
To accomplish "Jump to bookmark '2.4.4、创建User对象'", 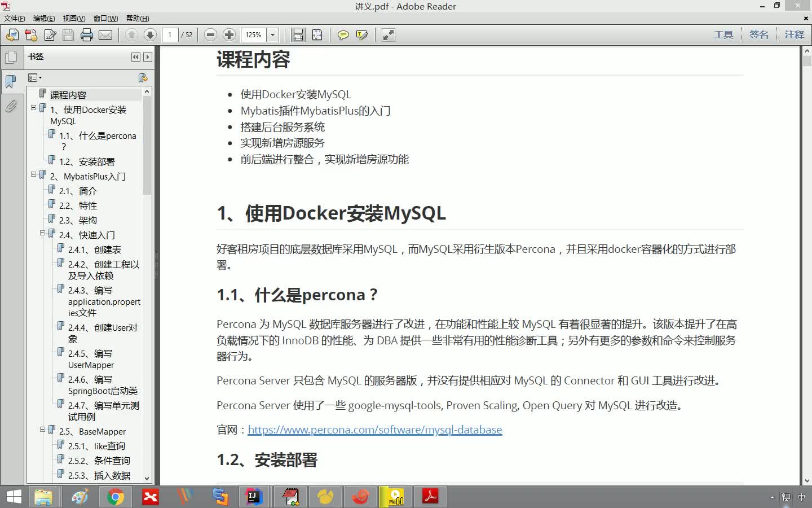I will point(103,333).
